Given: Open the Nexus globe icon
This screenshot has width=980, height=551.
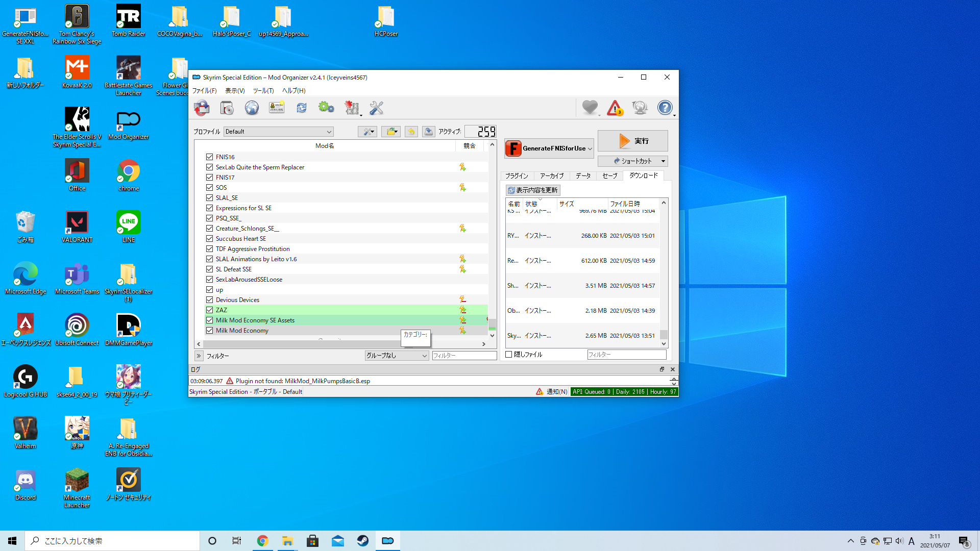Looking at the screenshot, I should (252, 108).
